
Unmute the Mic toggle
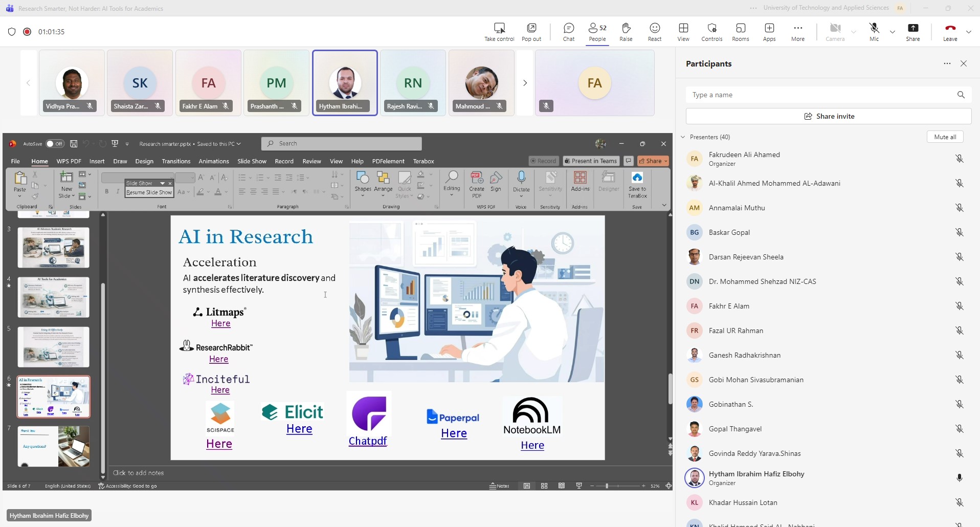click(874, 32)
